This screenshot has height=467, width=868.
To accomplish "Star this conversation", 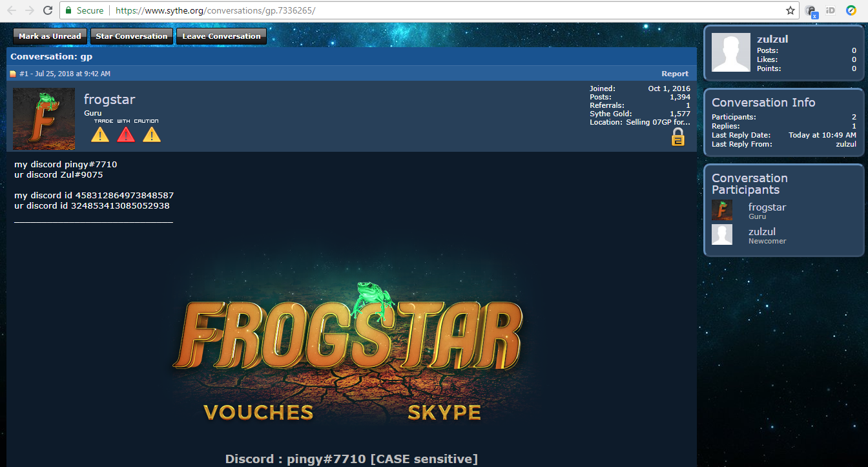I will (132, 36).
